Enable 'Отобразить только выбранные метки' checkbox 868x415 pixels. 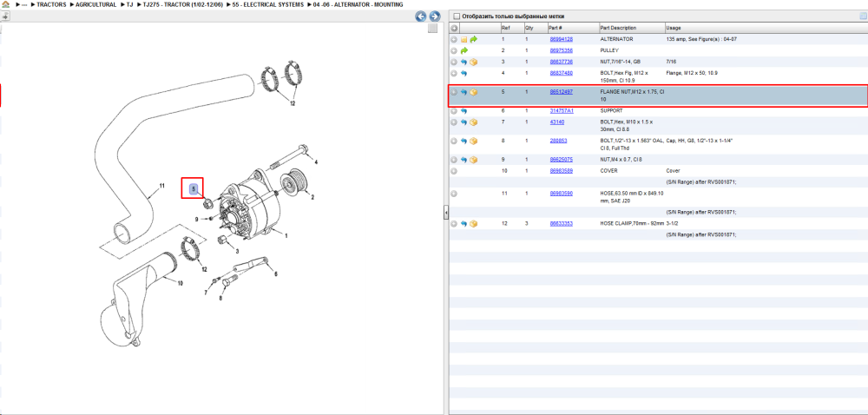[457, 16]
